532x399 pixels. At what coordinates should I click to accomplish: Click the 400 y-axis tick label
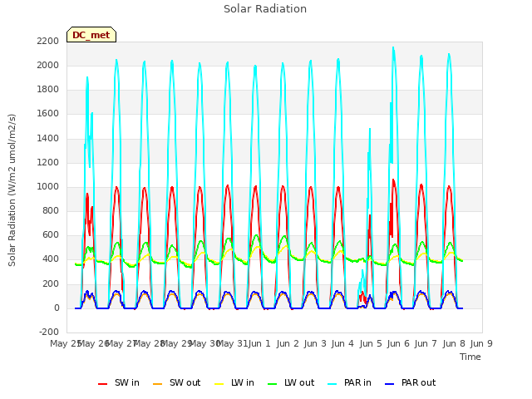(x=51, y=259)
